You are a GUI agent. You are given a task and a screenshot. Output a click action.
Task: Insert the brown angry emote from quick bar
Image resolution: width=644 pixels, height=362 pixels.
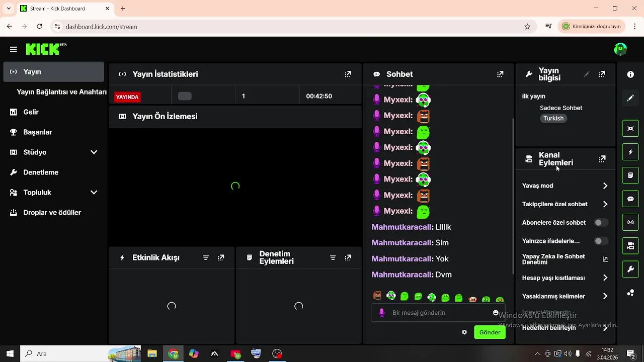tap(377, 296)
